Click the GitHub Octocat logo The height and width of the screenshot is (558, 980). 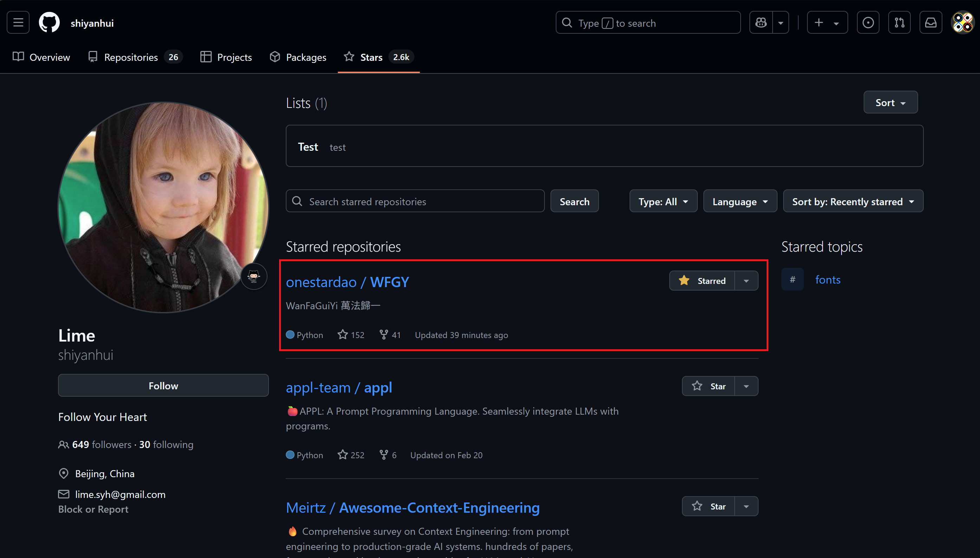point(50,22)
